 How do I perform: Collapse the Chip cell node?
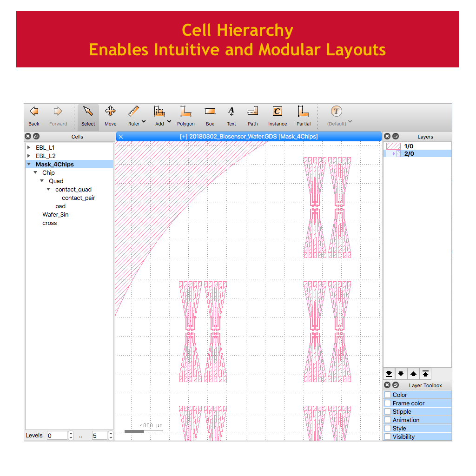35,172
